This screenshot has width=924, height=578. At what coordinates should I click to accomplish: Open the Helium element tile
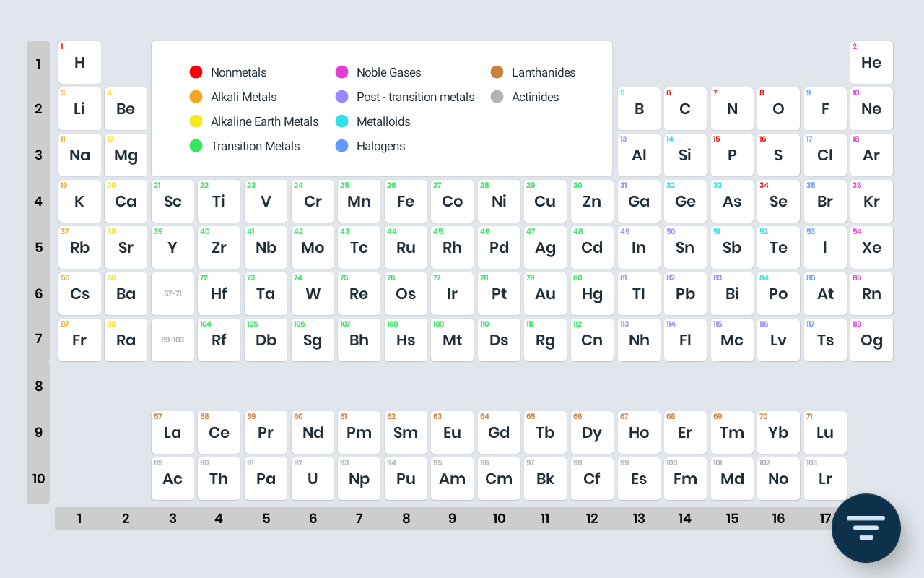(x=871, y=63)
